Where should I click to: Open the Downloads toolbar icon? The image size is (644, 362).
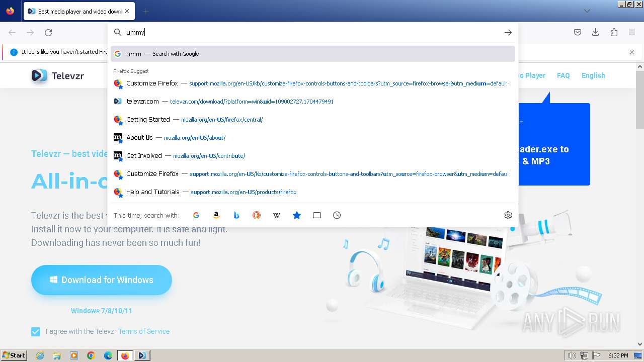pyautogui.click(x=596, y=32)
